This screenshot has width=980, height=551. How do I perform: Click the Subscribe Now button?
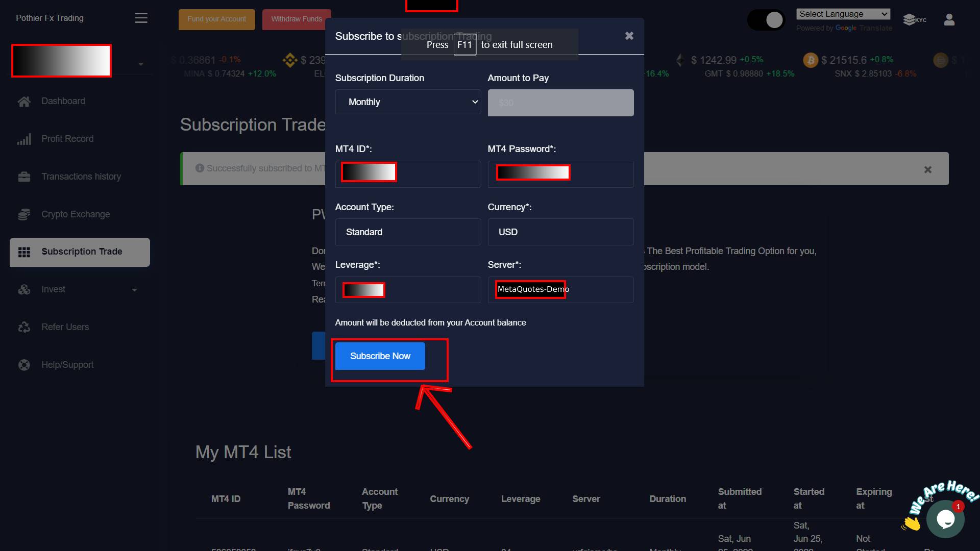click(x=380, y=356)
